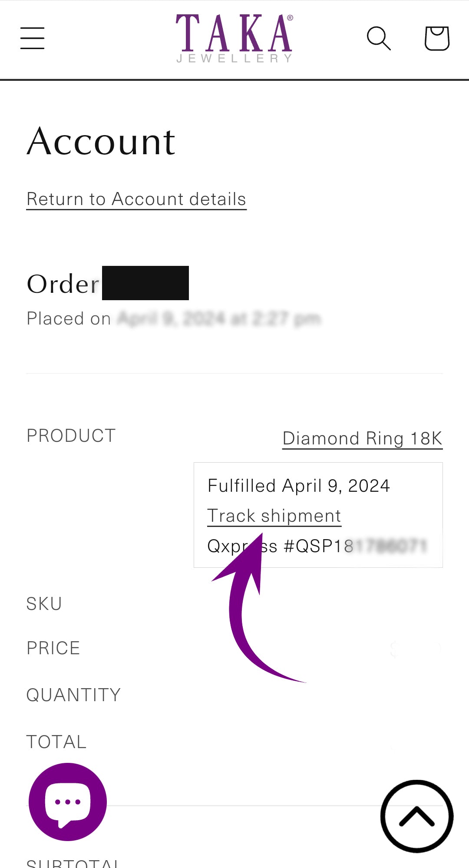Viewport: 469px width, 868px height.
Task: Click the PRICE row label
Action: [x=53, y=648]
